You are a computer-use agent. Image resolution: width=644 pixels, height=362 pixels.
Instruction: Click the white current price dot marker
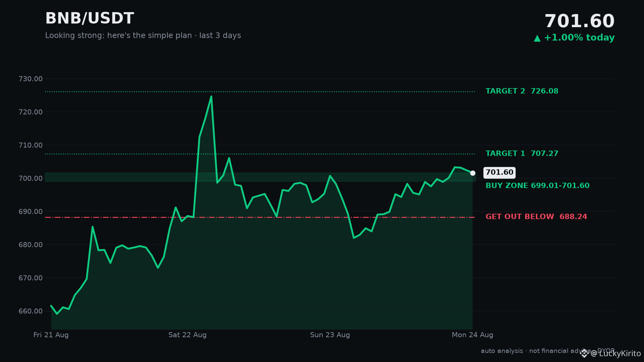[473, 173]
